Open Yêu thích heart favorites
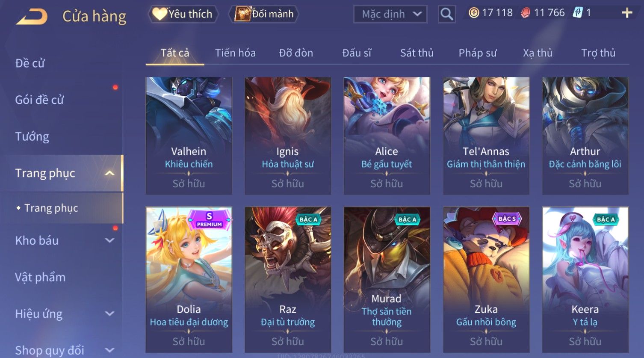 click(x=183, y=14)
